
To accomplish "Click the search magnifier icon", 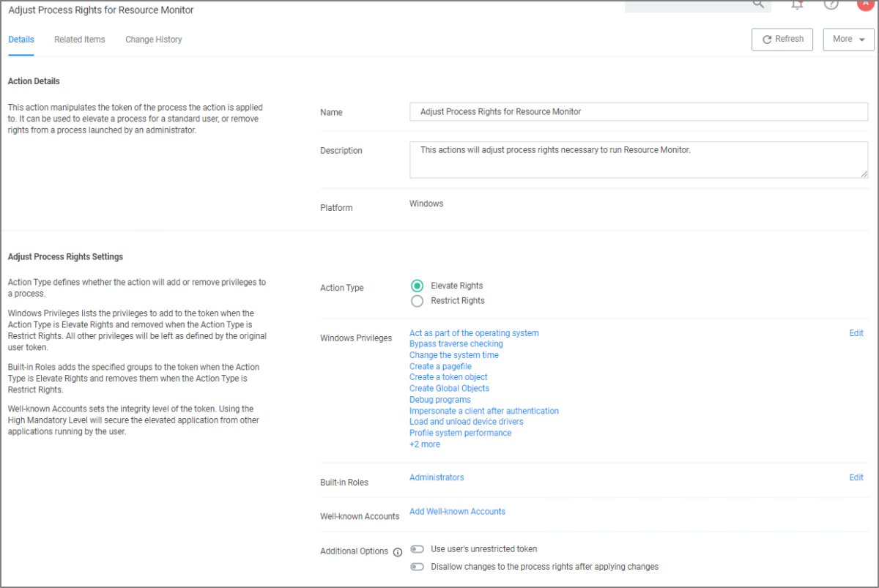I will point(758,4).
